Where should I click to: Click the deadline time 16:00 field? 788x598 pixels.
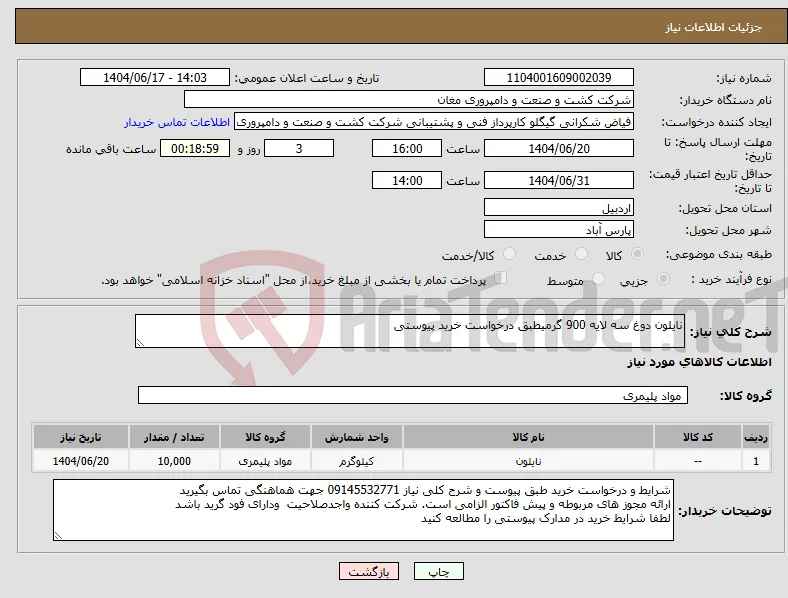pyautogui.click(x=407, y=149)
